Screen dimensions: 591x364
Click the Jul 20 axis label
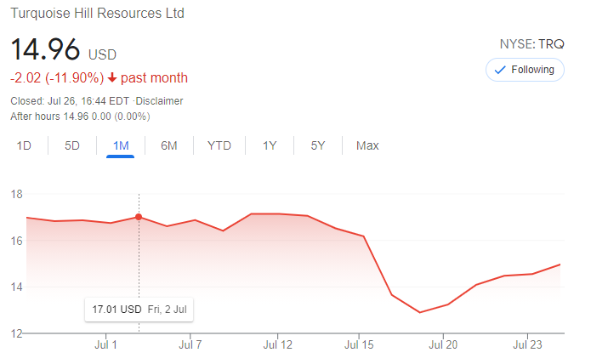point(443,344)
